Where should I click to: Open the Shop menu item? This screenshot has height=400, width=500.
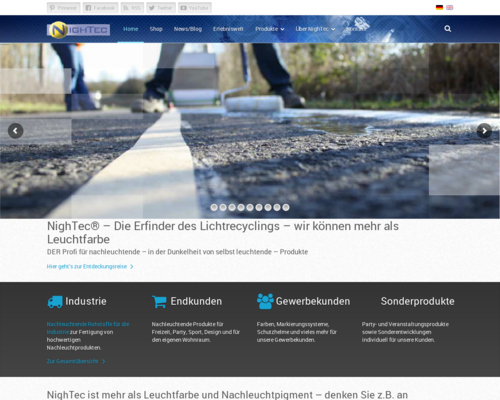click(x=156, y=29)
